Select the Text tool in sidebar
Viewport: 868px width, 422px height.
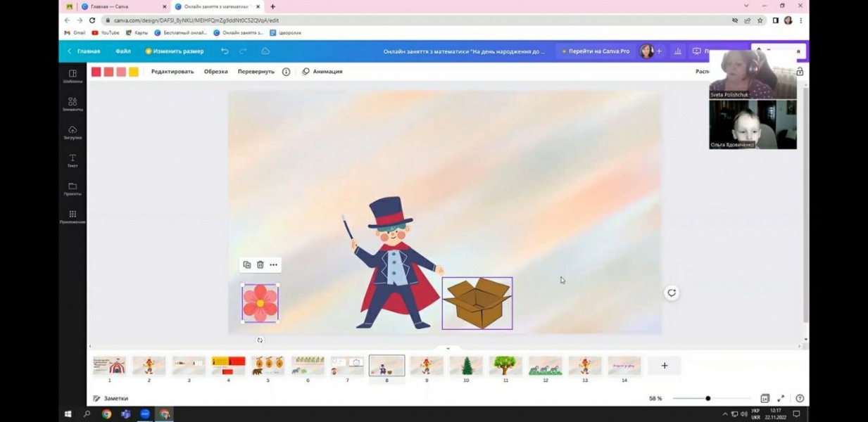pyautogui.click(x=73, y=160)
